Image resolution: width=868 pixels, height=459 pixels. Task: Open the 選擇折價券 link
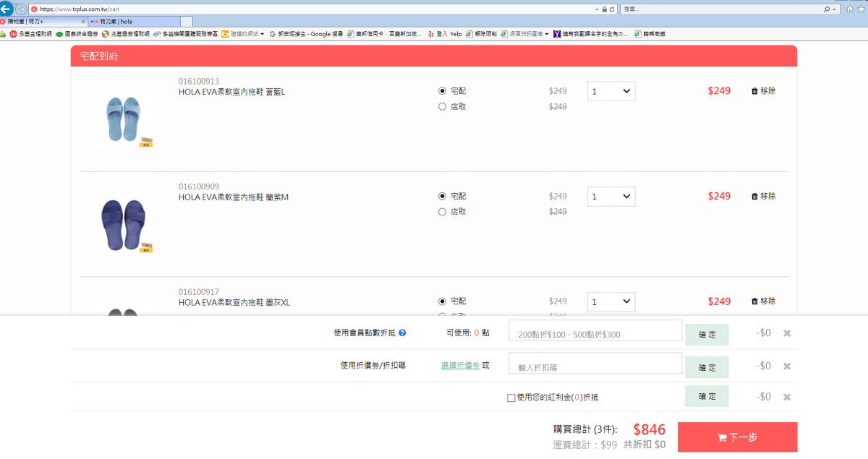460,366
